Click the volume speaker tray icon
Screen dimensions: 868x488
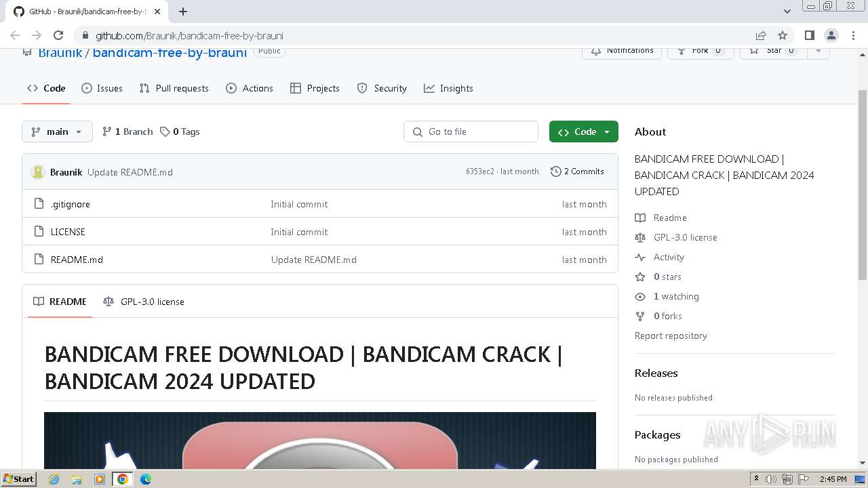tap(770, 479)
